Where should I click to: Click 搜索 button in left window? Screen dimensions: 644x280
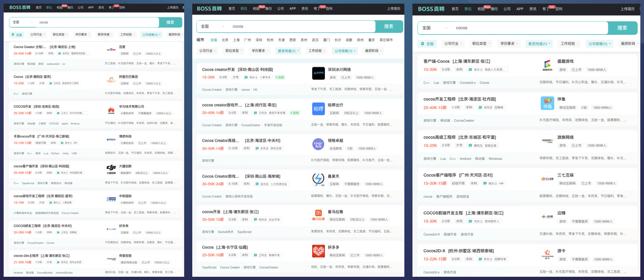(x=170, y=22)
